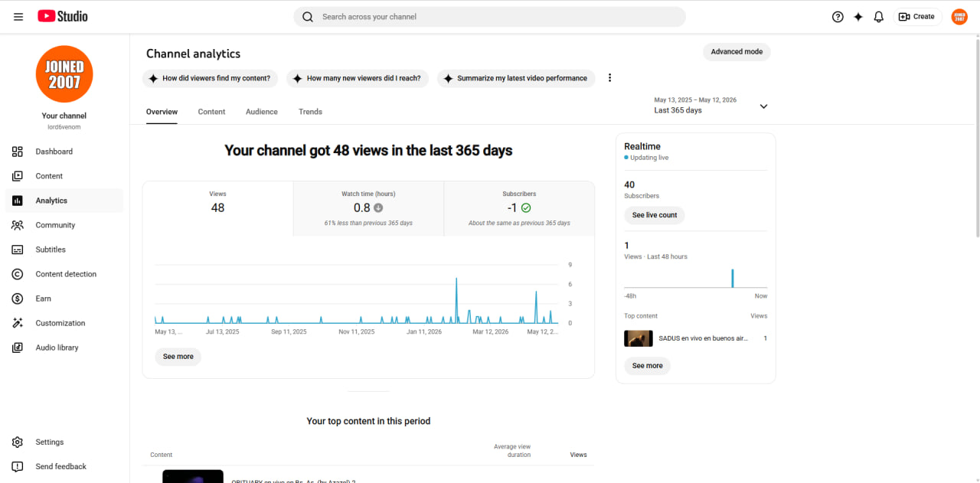Select the Subscribers metric card
Viewport: 980px width, 483px height.
(x=519, y=208)
